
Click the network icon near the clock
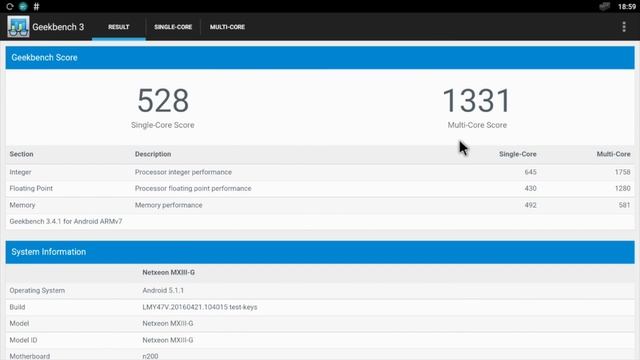[604, 6]
